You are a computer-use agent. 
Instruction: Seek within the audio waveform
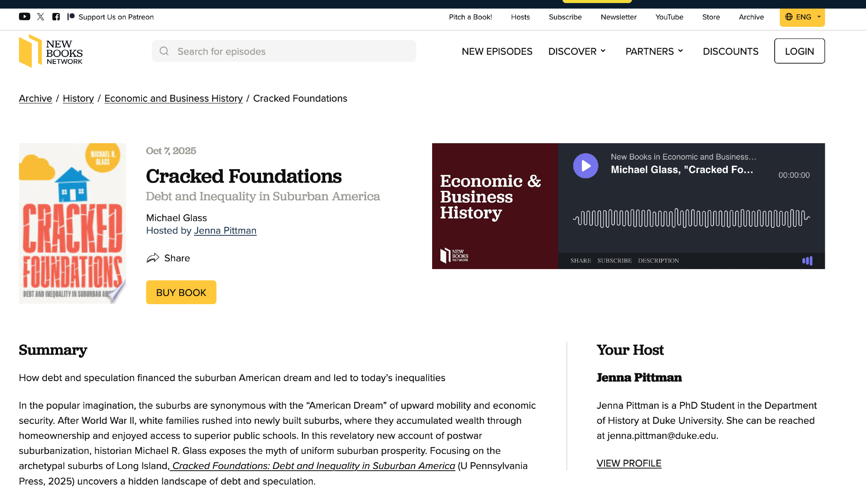click(691, 218)
